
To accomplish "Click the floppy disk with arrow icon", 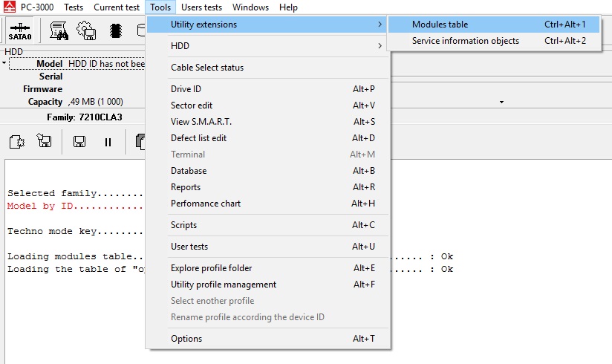I will 44,141.
